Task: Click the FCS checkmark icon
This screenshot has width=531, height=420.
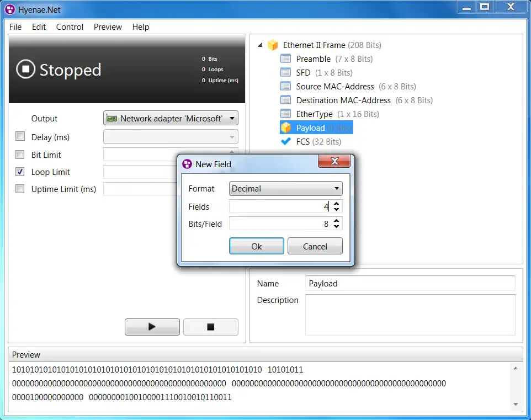Action: [x=286, y=141]
